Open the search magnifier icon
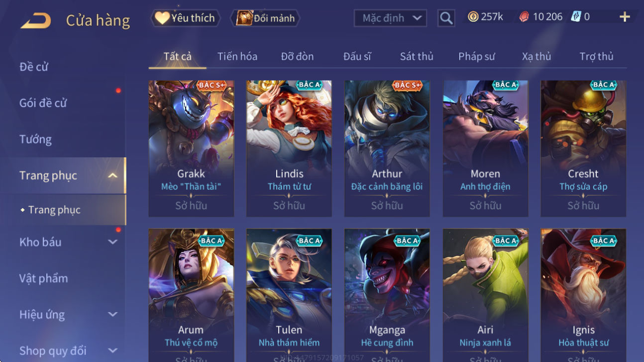 coord(446,18)
